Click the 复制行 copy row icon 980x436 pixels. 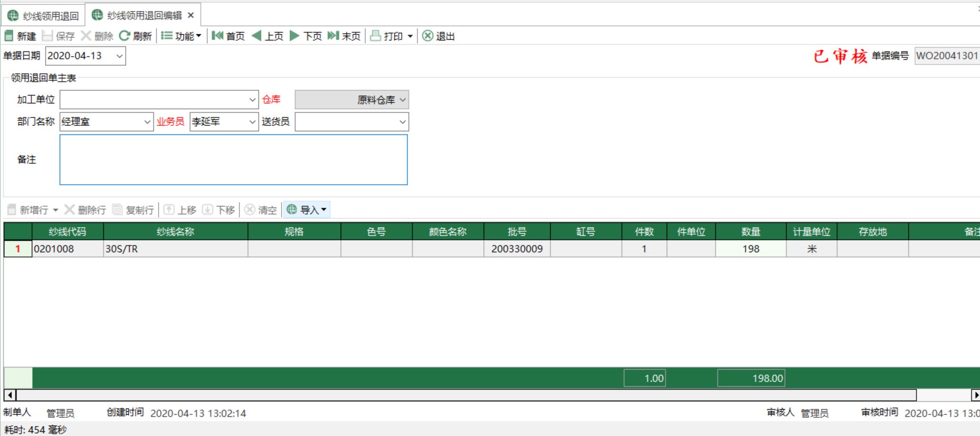pyautogui.click(x=117, y=209)
